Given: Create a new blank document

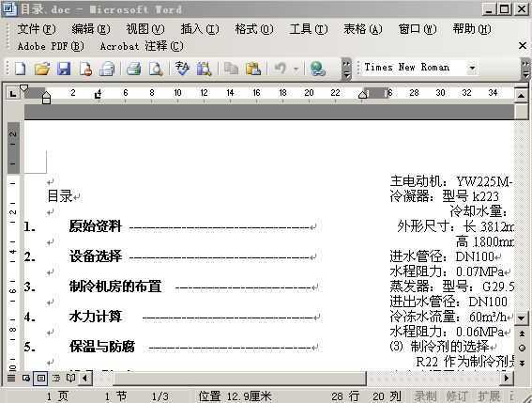Looking at the screenshot, I should 20,69.
